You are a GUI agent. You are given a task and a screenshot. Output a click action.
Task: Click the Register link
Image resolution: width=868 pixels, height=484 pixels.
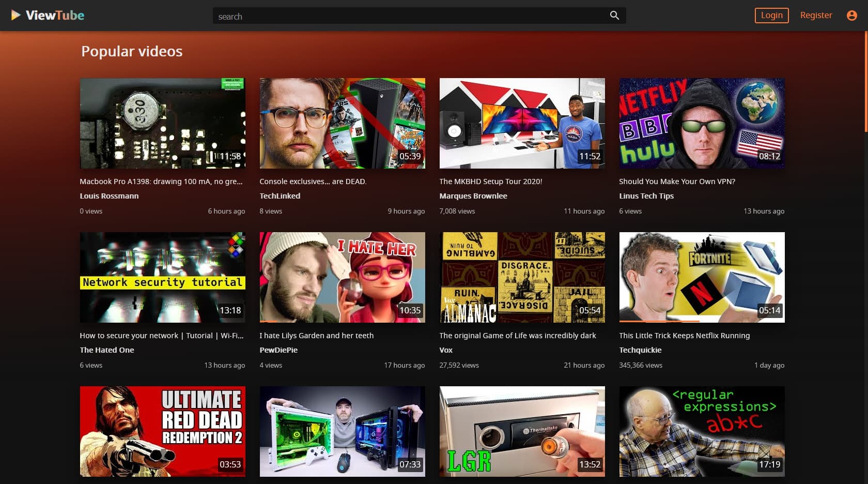coord(816,15)
